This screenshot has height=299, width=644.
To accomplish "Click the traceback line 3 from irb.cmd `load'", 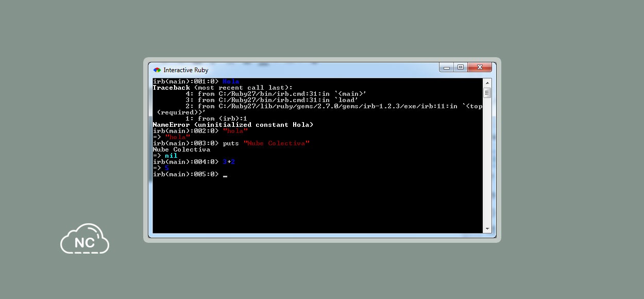I will tap(272, 100).
